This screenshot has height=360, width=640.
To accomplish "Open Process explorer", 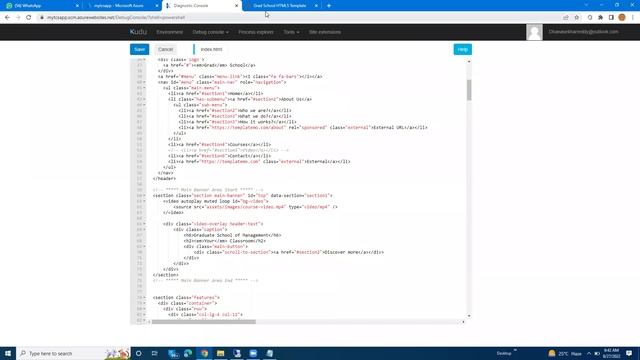I will 256,32.
